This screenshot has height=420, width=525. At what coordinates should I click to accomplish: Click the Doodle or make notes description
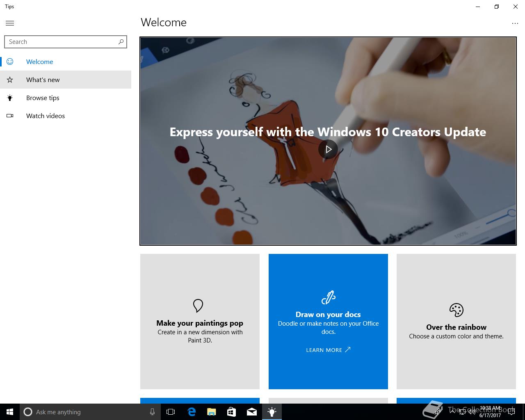328,328
